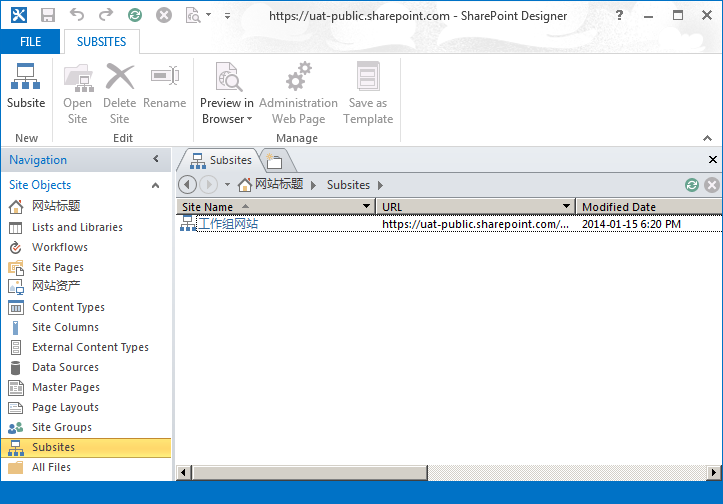Click the Rename ribbon button

[165, 87]
